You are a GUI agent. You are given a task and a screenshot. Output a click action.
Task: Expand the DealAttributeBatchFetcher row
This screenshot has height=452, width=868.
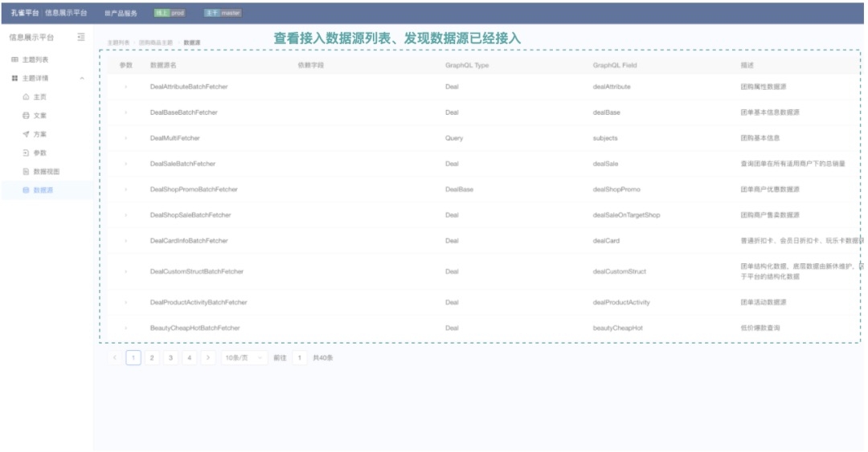[x=125, y=87]
